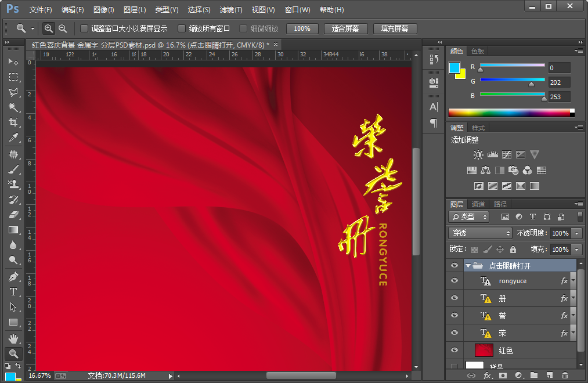Select the Polygonal Lasso tool
Image resolution: width=588 pixels, height=383 pixels.
pos(13,92)
